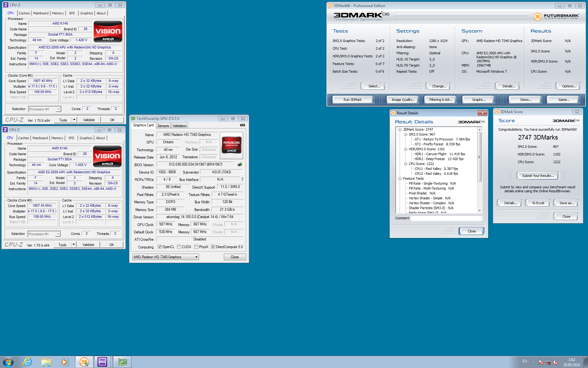Collapse the 3DMark Score: 2747 tree node
588x368 pixels.
click(x=400, y=129)
